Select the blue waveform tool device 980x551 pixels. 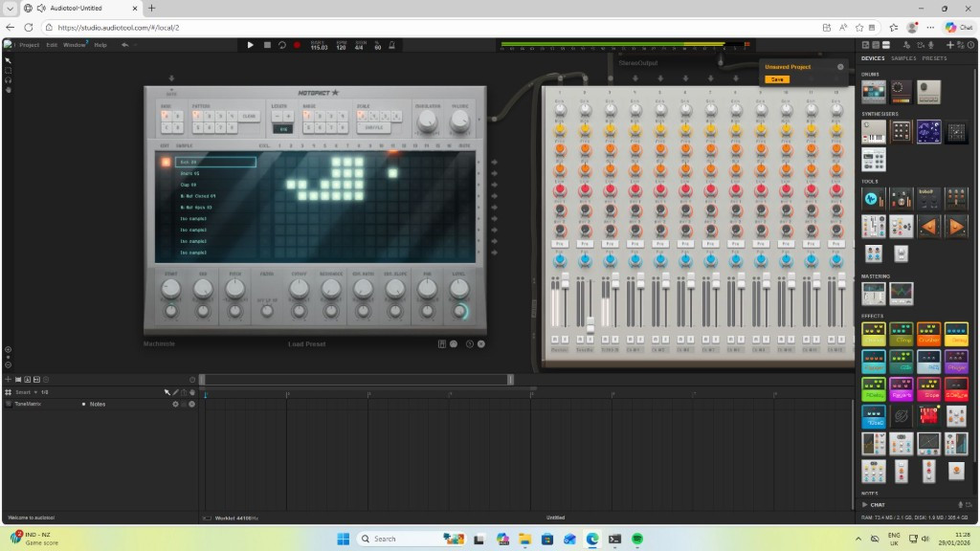[873, 199]
